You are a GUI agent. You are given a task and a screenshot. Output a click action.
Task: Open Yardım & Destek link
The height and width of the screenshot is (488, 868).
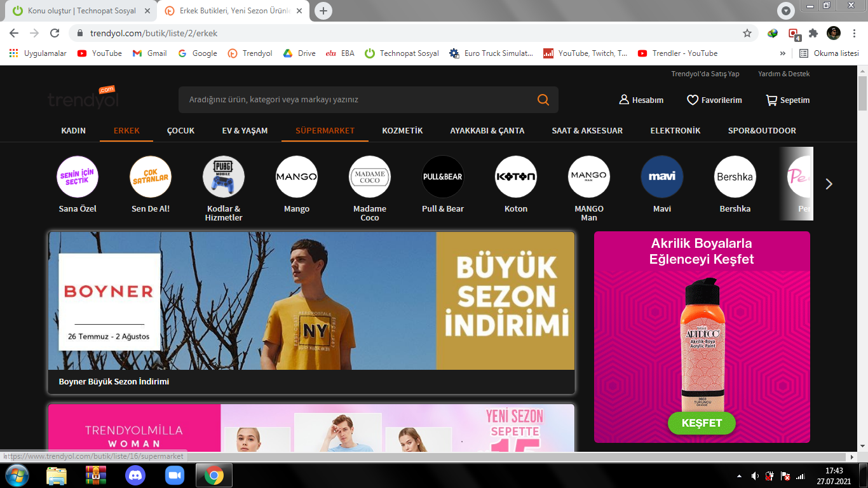[x=784, y=74]
